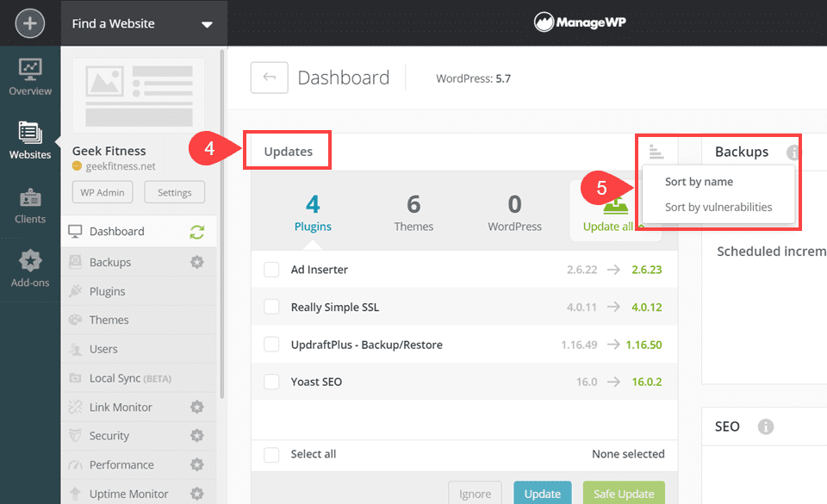
Task: Click the sort icon above the menu
Action: click(x=656, y=152)
